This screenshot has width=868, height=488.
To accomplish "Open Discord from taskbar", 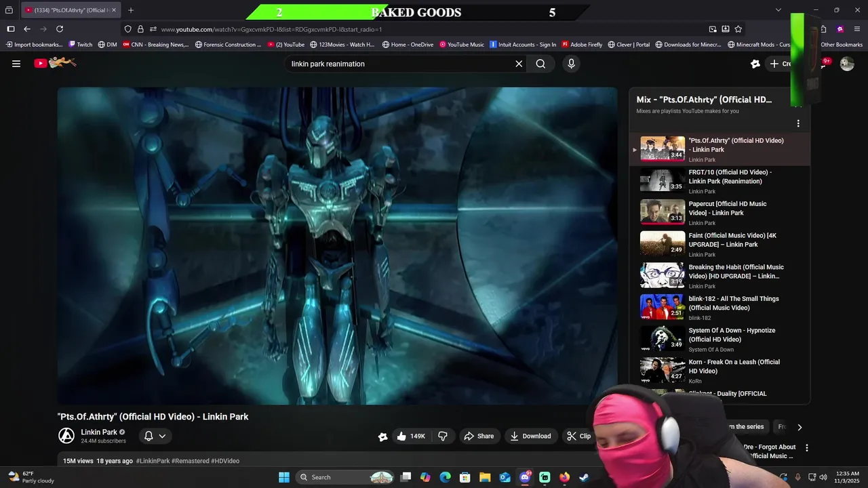I will pos(525,477).
